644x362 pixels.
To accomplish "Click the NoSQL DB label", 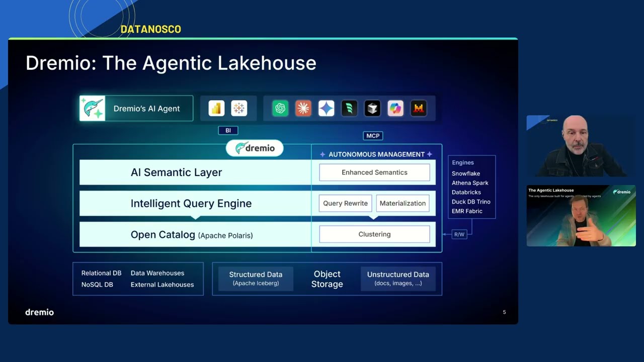I will pos(97,285).
